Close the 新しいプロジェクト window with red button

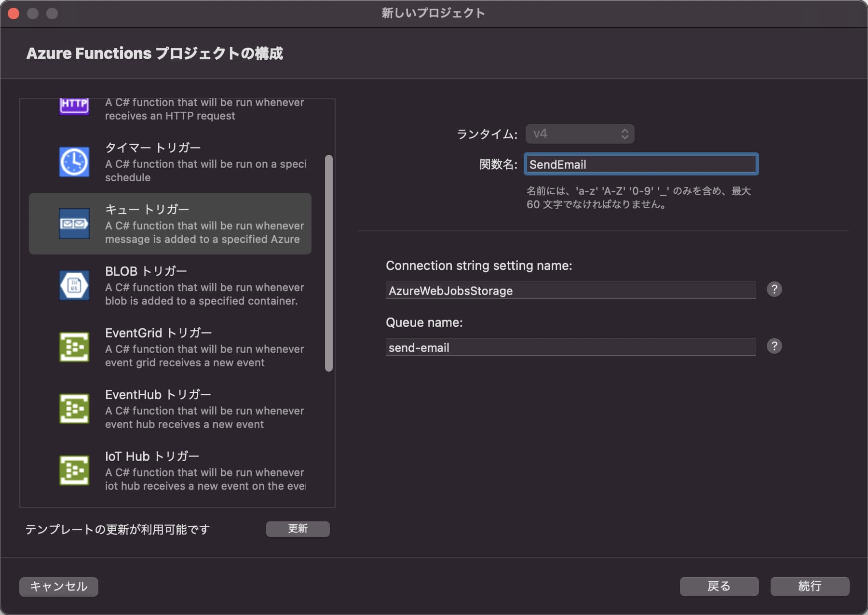14,13
